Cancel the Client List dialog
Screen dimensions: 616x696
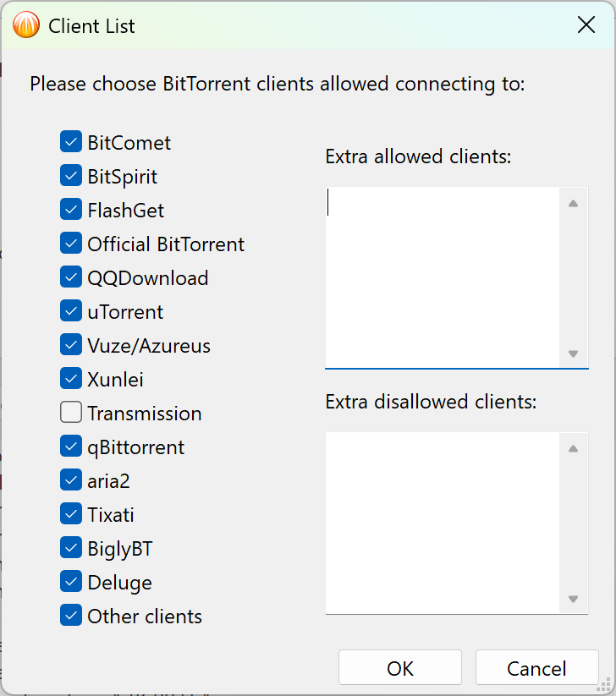pos(536,668)
